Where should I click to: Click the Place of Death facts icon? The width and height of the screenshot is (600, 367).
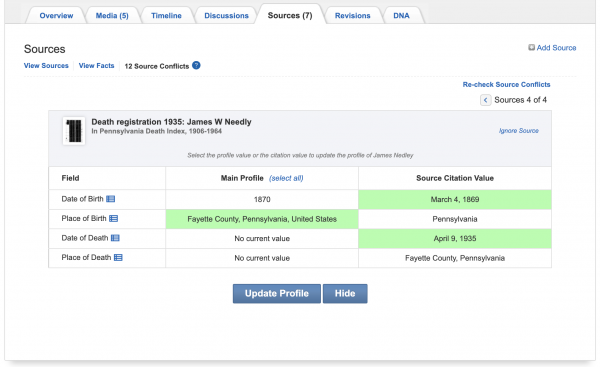pos(118,258)
